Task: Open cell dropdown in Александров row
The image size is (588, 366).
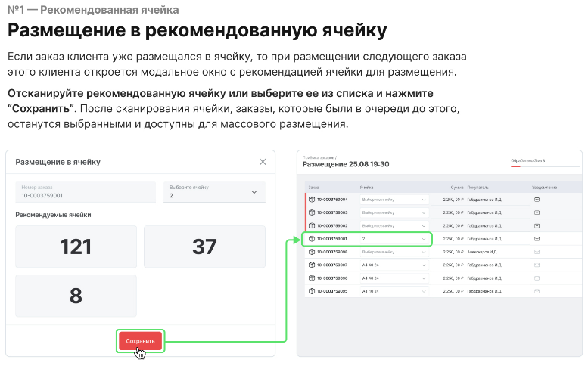Action: 394,252
